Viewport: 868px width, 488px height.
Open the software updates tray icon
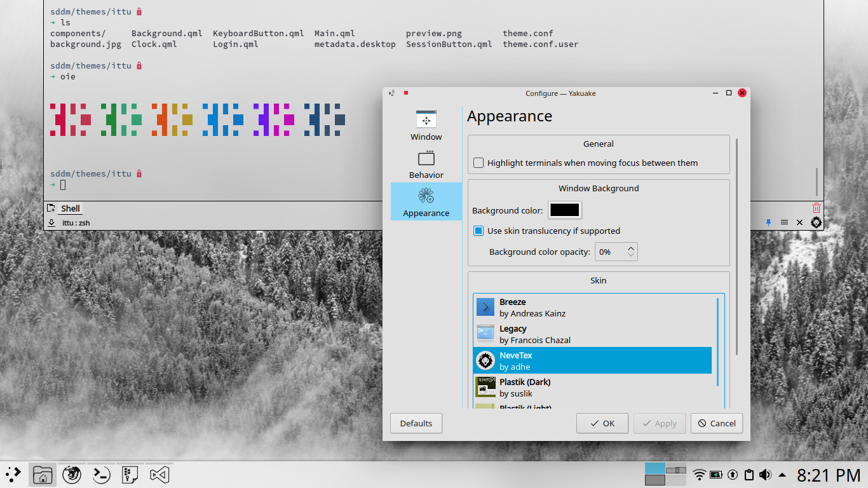[733, 475]
